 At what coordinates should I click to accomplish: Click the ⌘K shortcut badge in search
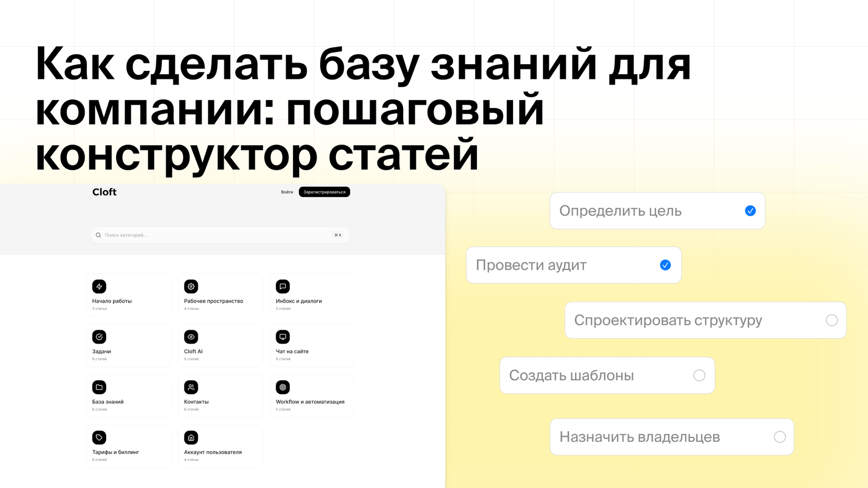[338, 235]
